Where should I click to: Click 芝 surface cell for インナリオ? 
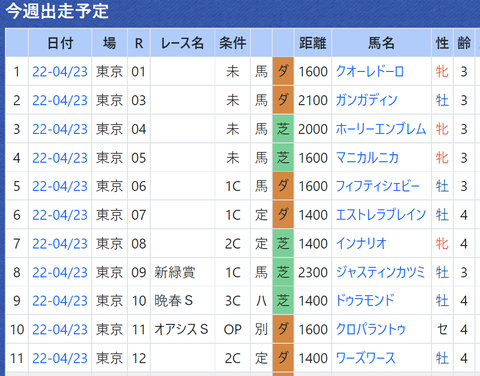point(283,244)
